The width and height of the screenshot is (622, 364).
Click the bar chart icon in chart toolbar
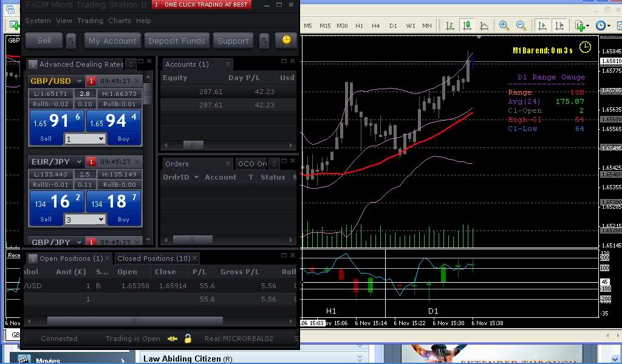click(x=450, y=25)
